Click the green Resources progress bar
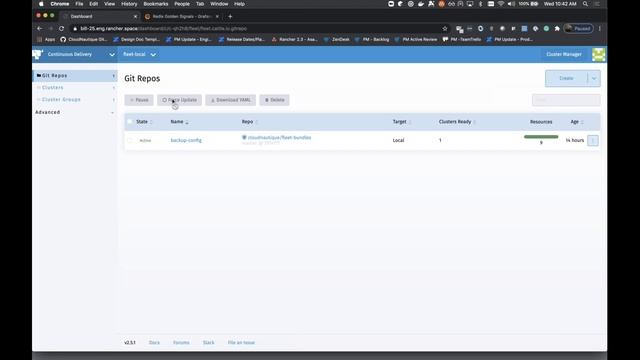The image size is (640, 360). click(541, 137)
